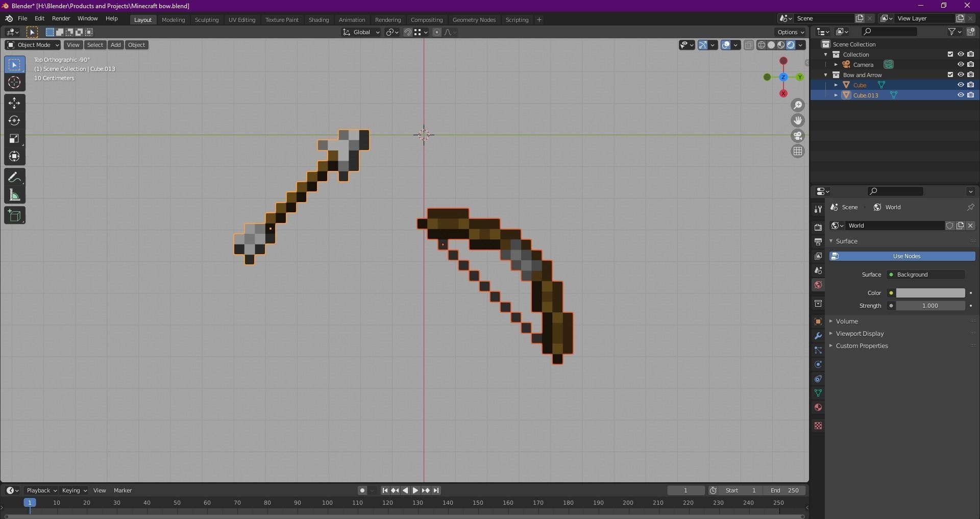The height and width of the screenshot is (519, 980).
Task: Select the Rotate tool
Action: [x=14, y=120]
